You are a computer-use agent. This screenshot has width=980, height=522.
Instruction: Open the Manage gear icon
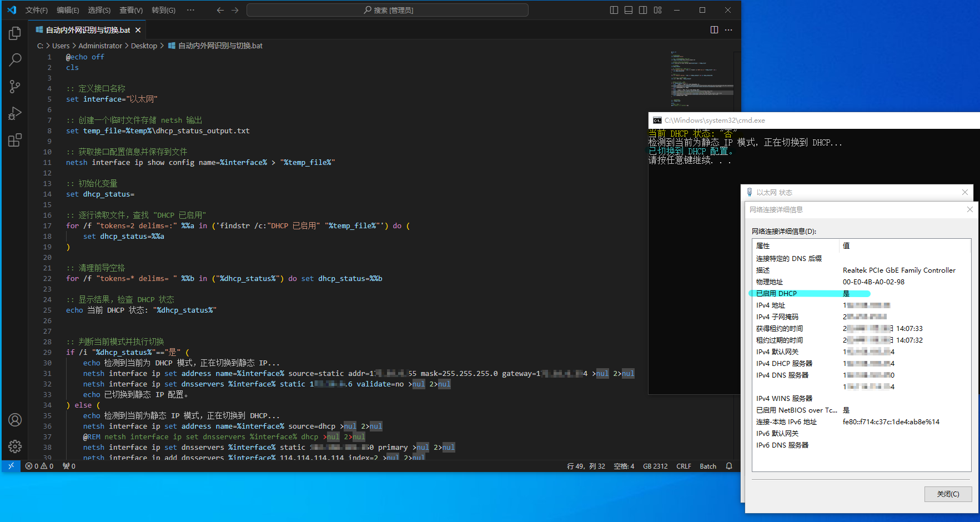(15, 446)
